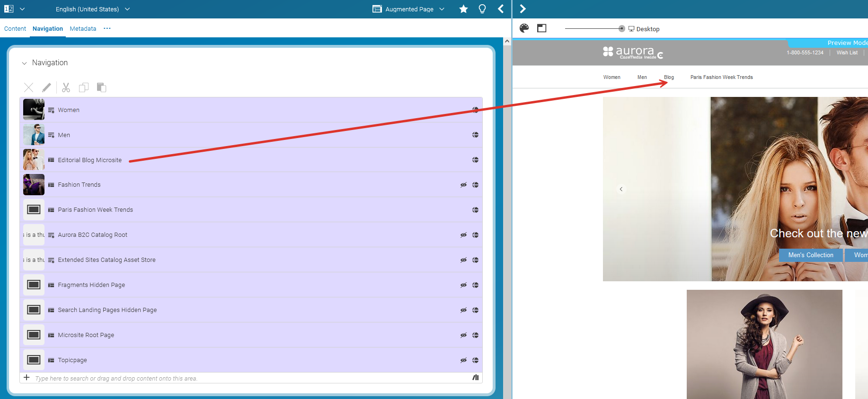
Task: Switch to the Content tab
Action: 15,29
